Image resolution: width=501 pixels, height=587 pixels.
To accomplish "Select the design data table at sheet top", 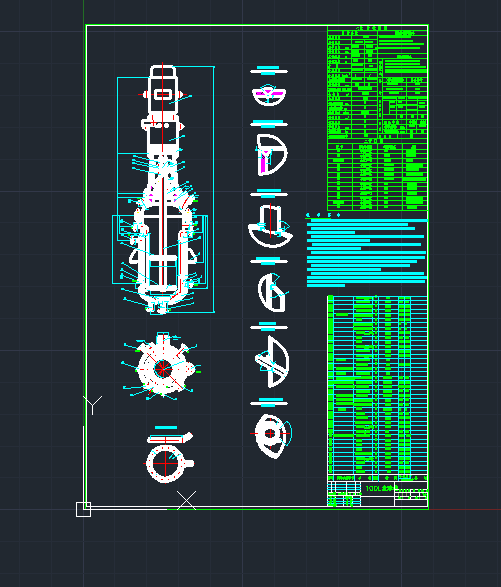I will pos(377,82).
